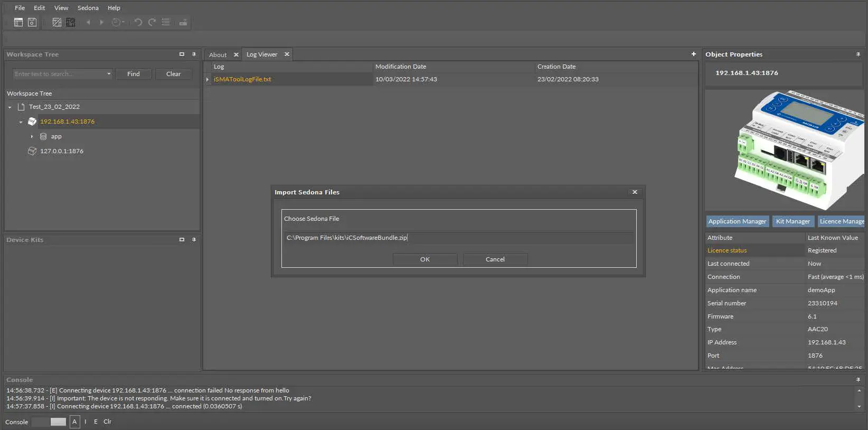The height and width of the screenshot is (430, 868).
Task: Open the Sedona menu
Action: [88, 8]
